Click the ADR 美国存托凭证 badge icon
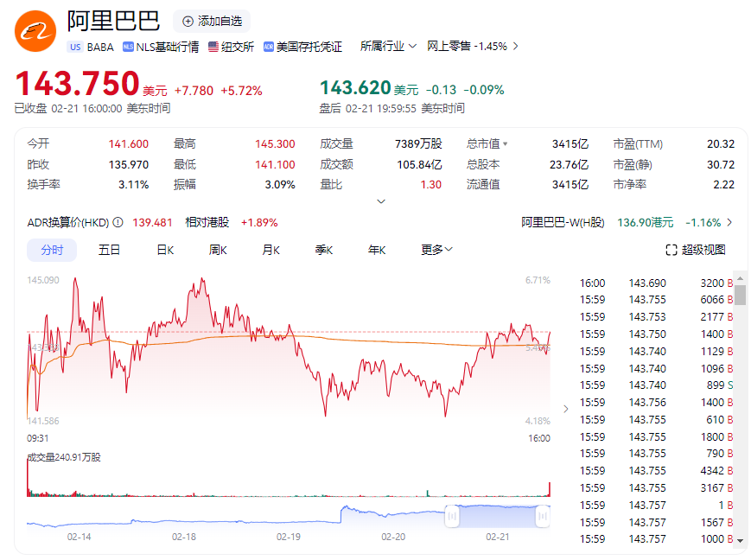The image size is (751, 560). click(x=269, y=47)
